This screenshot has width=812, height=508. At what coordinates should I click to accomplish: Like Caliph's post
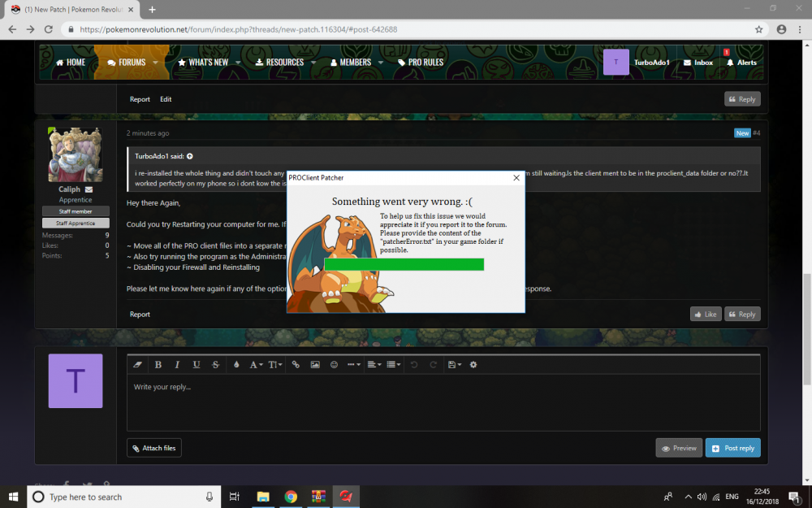tap(705, 314)
